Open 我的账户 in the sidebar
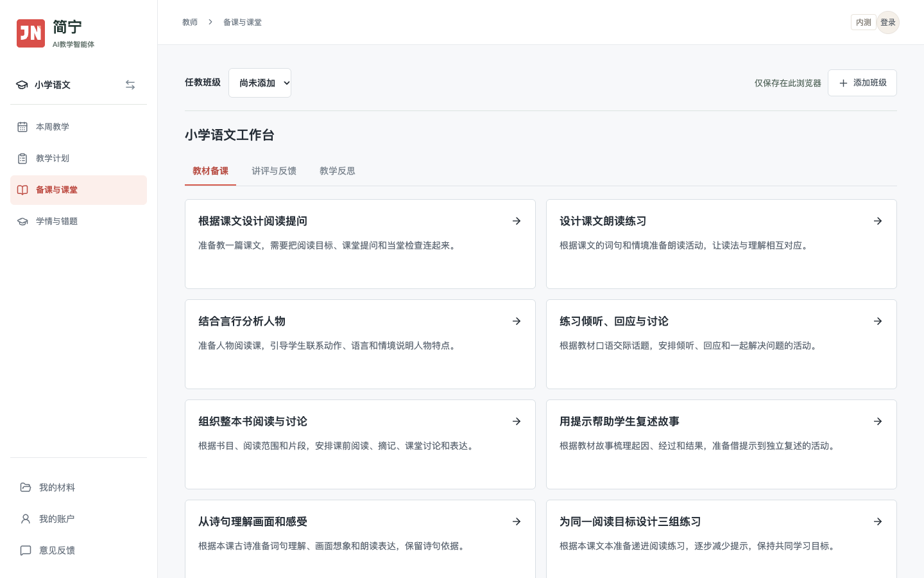The image size is (924, 578). point(78,519)
